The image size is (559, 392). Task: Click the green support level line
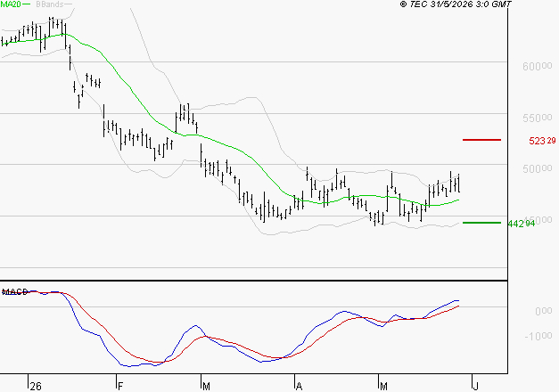point(481,223)
